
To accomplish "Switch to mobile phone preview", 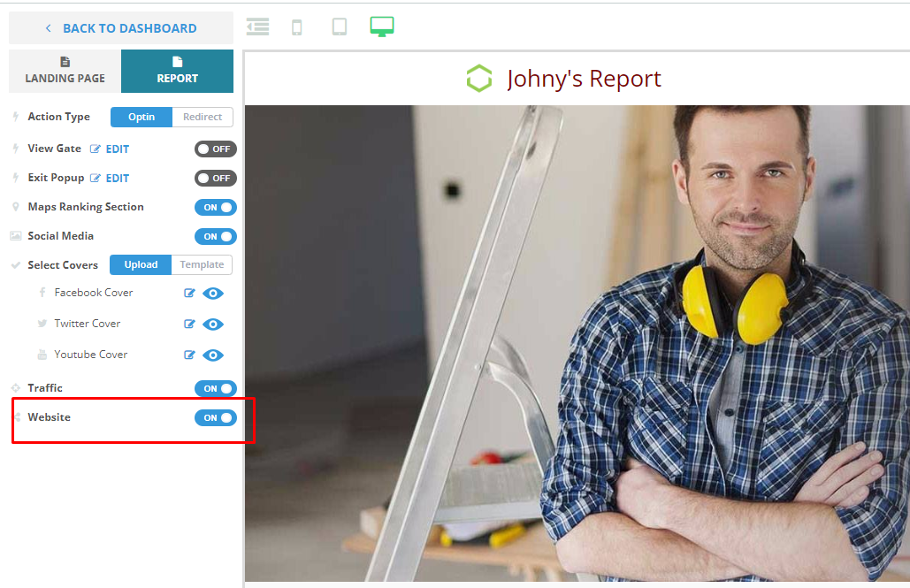I will [297, 27].
